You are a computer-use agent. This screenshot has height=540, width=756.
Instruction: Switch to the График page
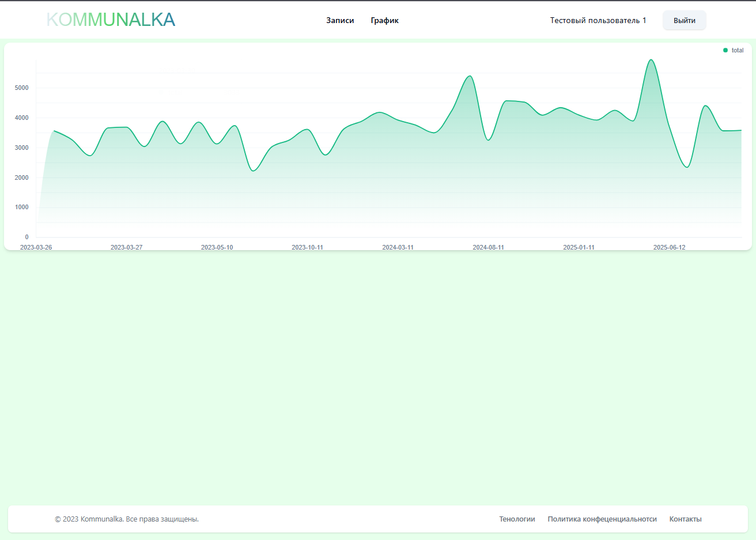384,20
